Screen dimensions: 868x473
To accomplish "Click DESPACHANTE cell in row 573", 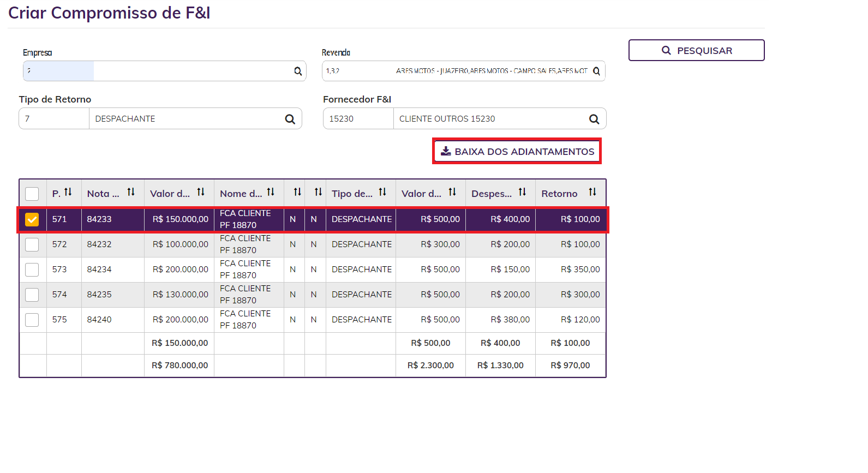I will (x=362, y=270).
